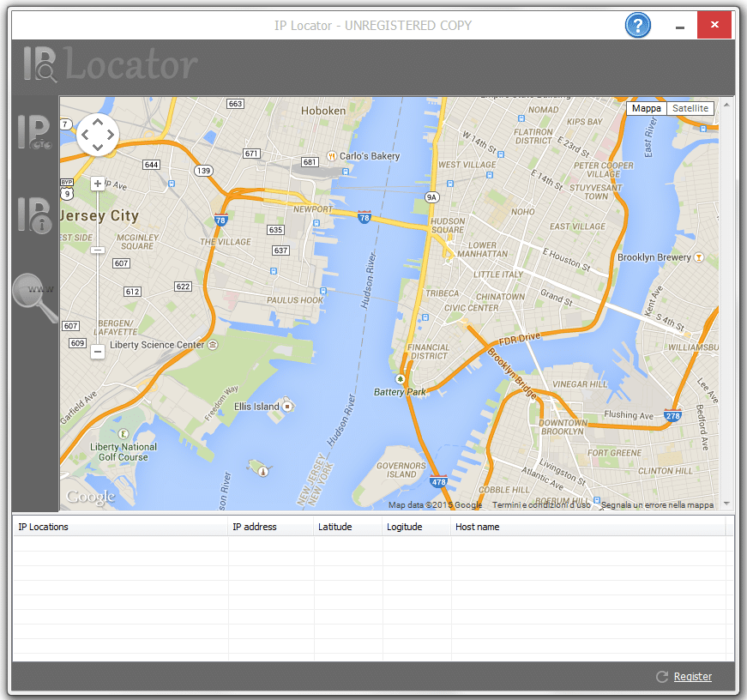747x700 pixels.
Task: Click the Carlo's Bakery map marker
Action: click(332, 156)
